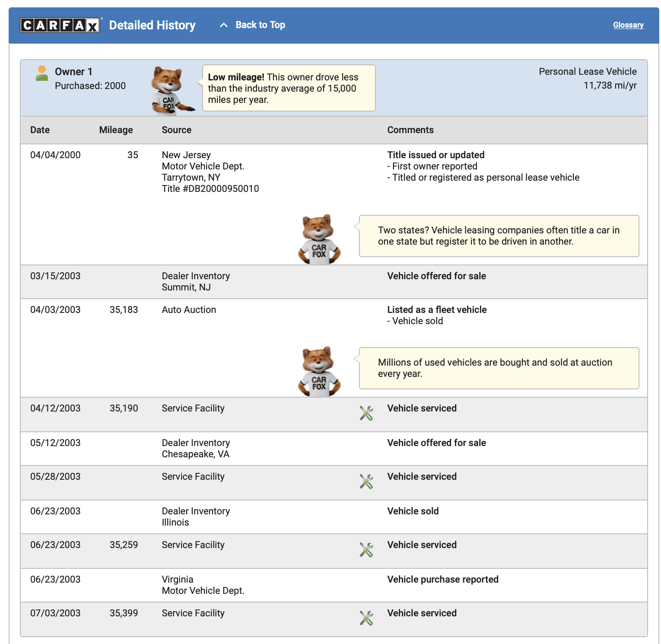Click the 04/04/2000 date cell
Viewport: 661px width, 644px height.
55,155
